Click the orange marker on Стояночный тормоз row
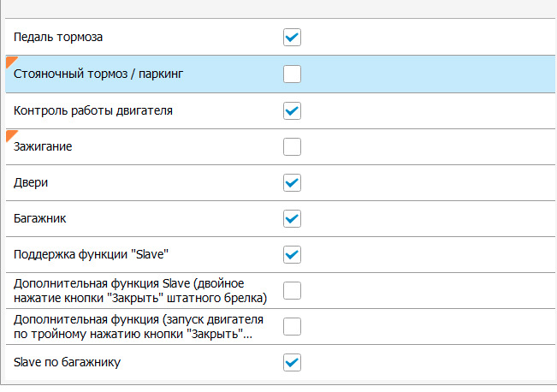Viewport: 557px width, 392px height. [10, 60]
